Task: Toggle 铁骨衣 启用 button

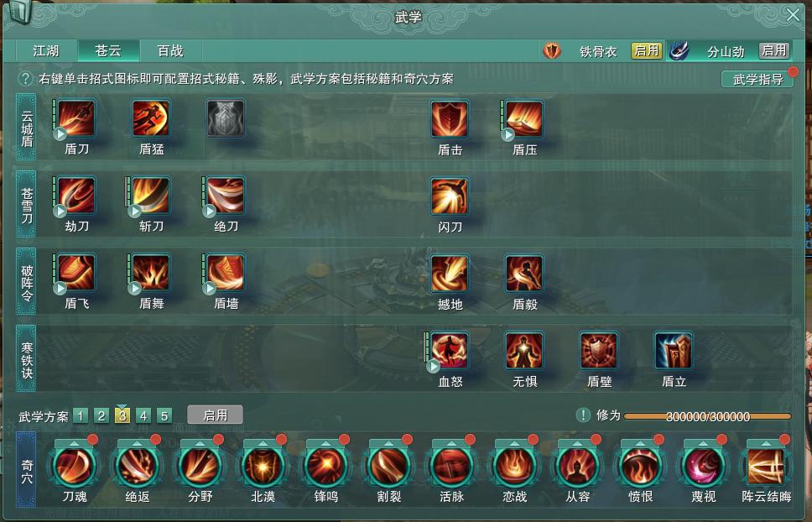Action: point(646,50)
